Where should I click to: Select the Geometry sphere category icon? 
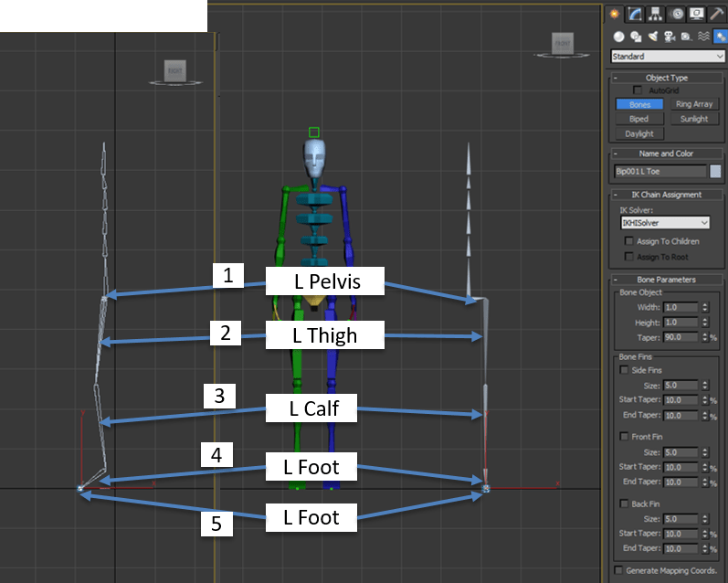[618, 37]
